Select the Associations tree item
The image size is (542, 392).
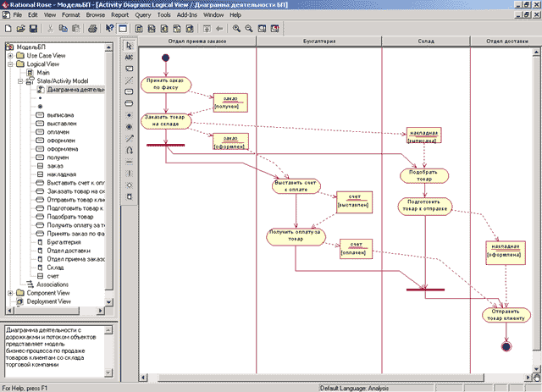pos(53,284)
